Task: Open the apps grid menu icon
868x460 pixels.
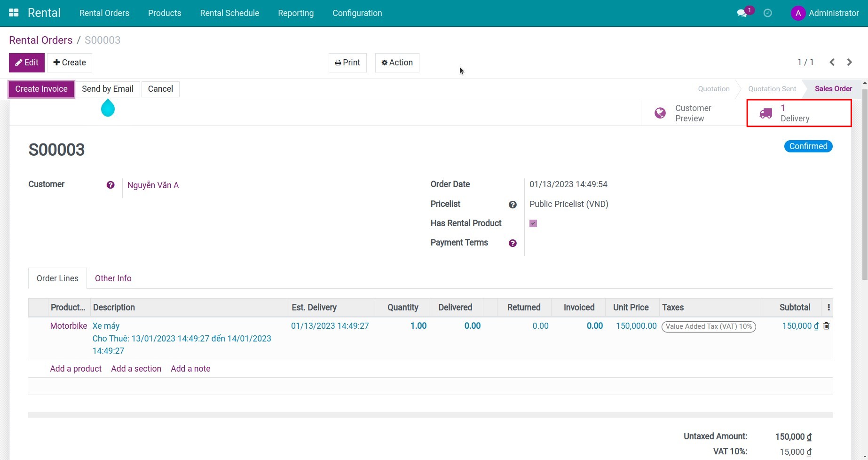Action: pos(14,13)
